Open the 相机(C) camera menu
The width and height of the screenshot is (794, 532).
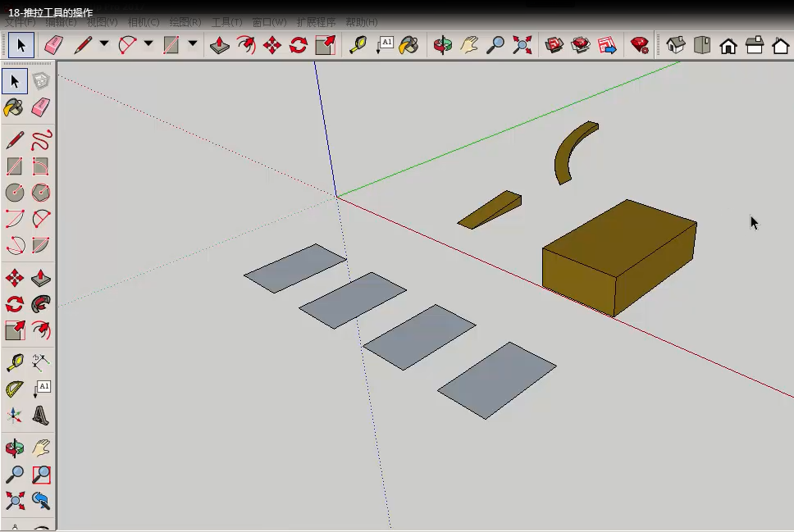point(144,22)
